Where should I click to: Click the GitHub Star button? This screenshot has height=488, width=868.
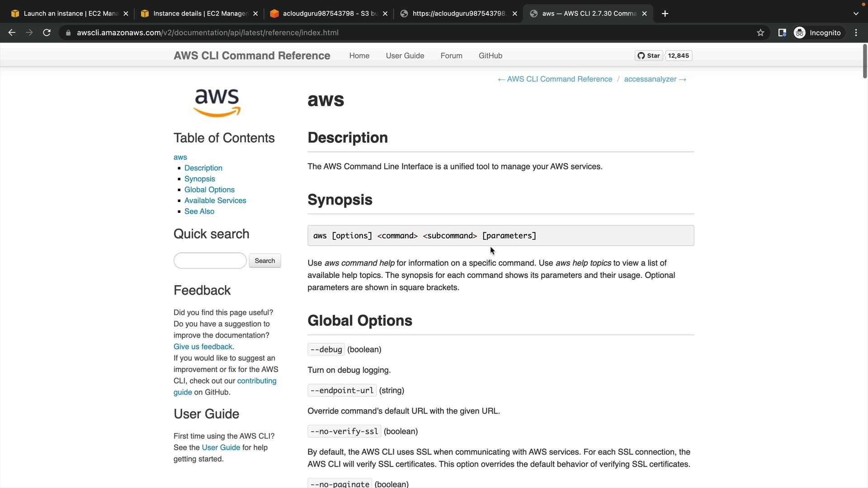pyautogui.click(x=649, y=56)
